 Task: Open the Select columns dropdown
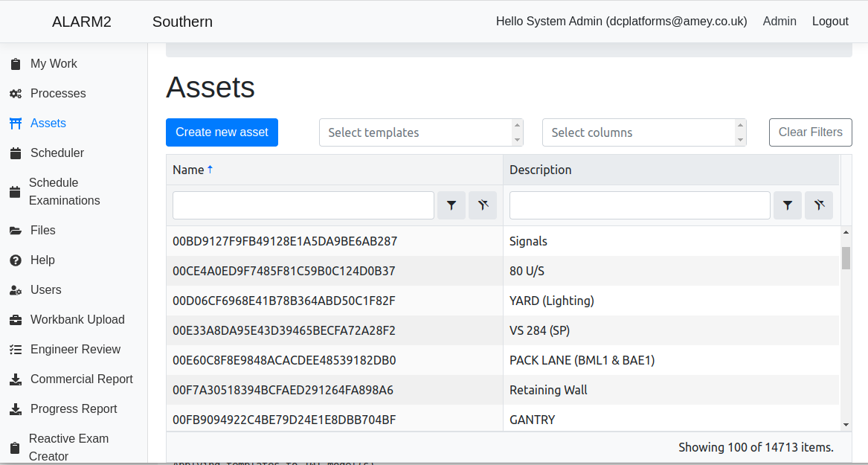644,132
